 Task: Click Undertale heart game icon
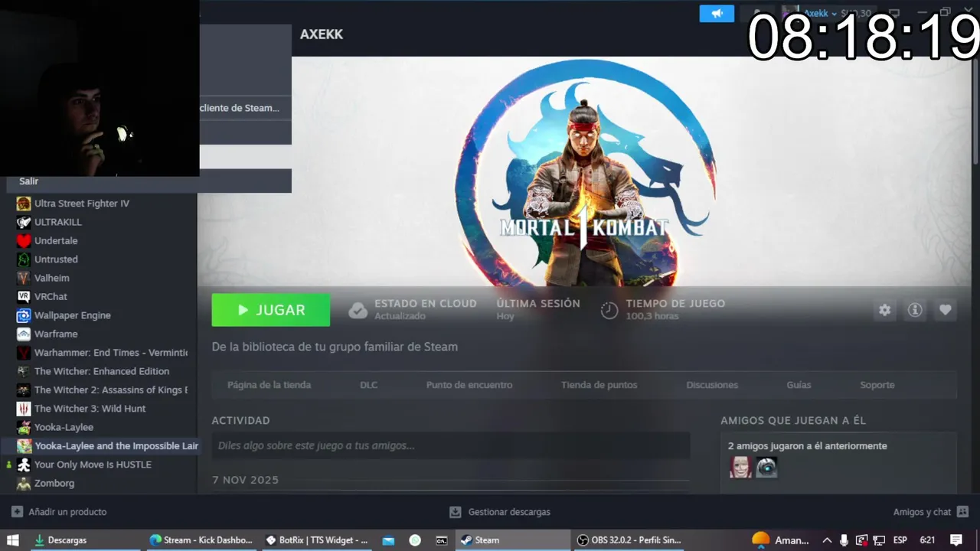pos(24,240)
